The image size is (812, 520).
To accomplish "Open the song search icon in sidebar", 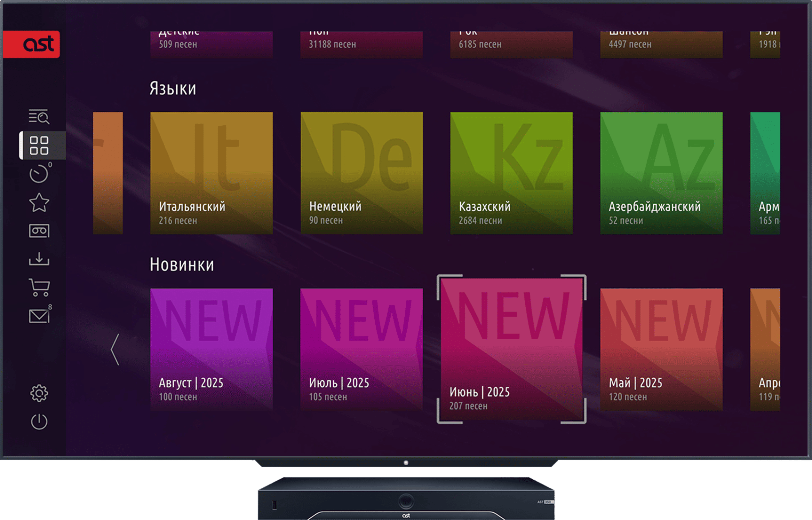I will click(39, 116).
